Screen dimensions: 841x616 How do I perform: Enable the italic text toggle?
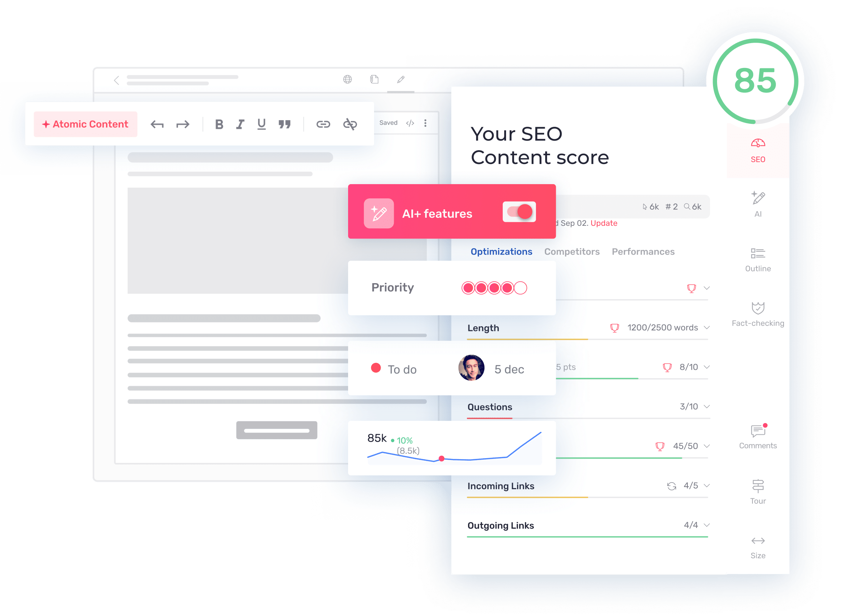[x=241, y=123]
